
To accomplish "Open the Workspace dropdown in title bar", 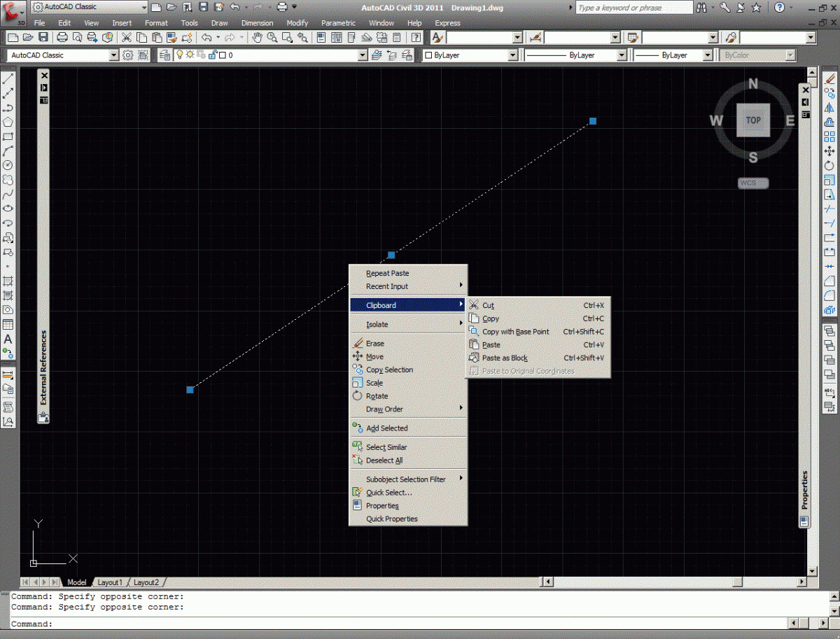I will (x=143, y=7).
